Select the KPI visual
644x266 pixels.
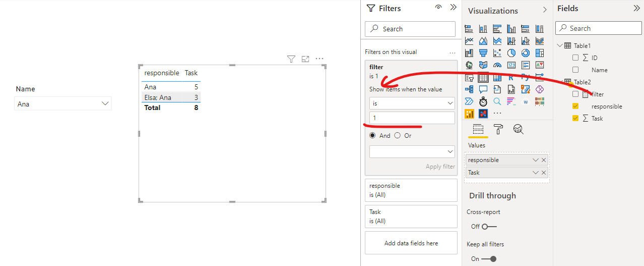540,65
